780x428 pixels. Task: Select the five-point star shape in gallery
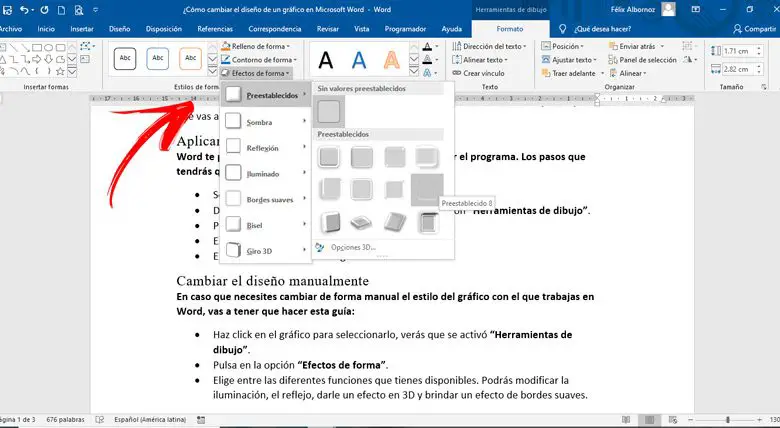click(x=60, y=71)
